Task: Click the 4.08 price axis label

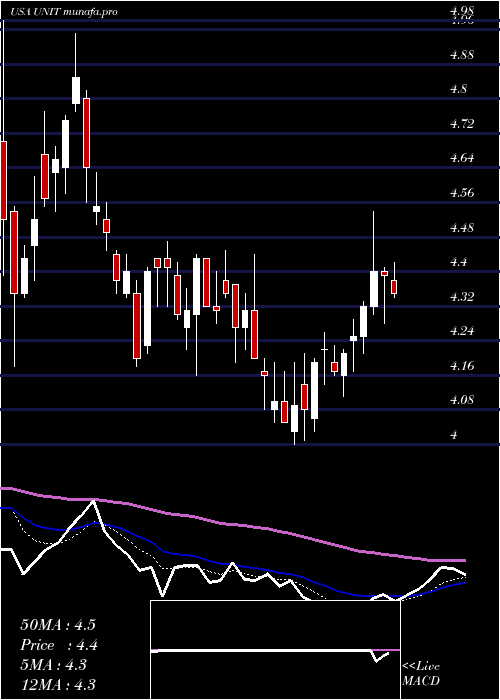Action: 463,400
